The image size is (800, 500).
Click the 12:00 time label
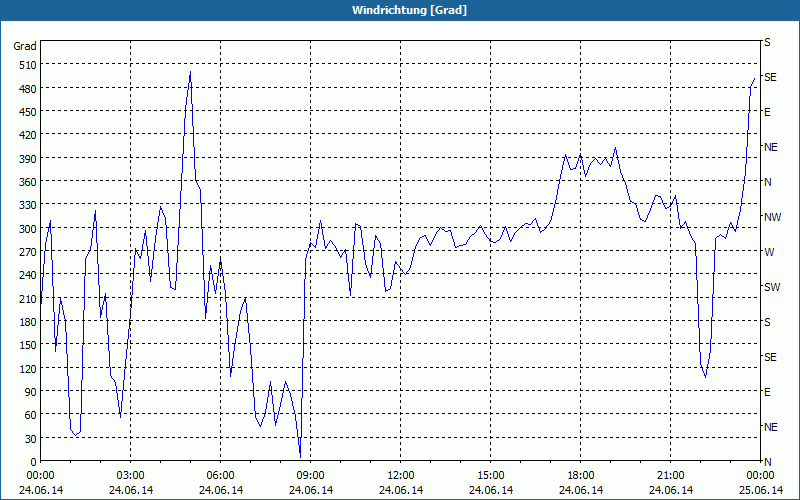coord(401,475)
